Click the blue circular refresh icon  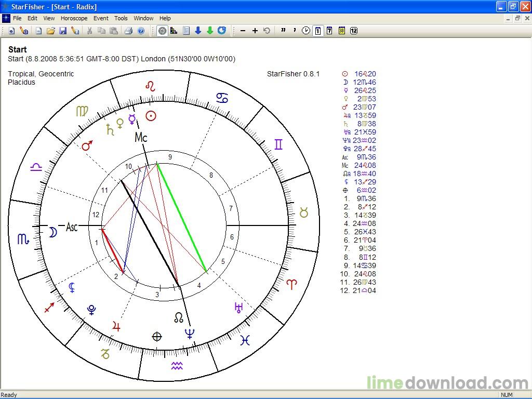click(x=222, y=31)
